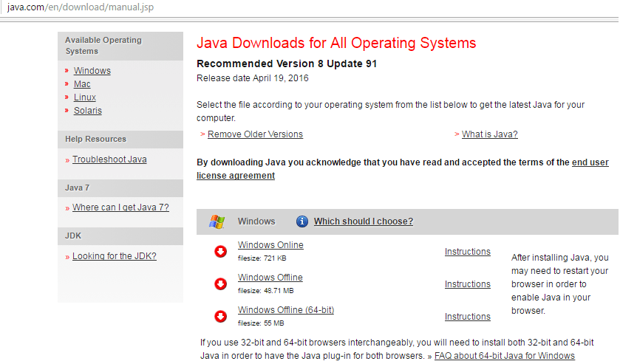Open Instructions for the Windows Offline 48.71 MB download
The height and width of the screenshot is (364, 620).
[x=467, y=284]
